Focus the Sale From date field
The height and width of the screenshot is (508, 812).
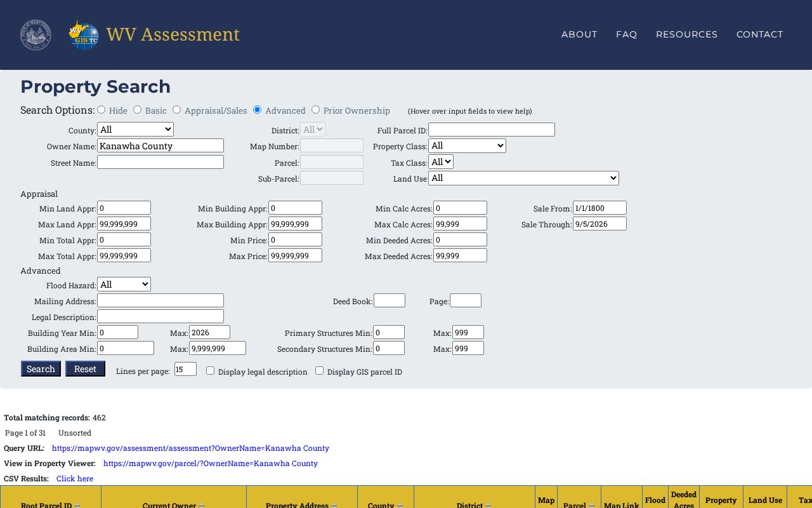[599, 208]
